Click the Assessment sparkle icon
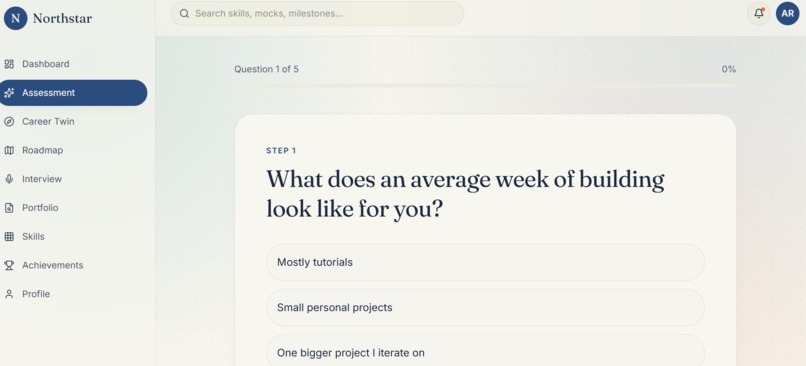The image size is (806, 366). (9, 93)
